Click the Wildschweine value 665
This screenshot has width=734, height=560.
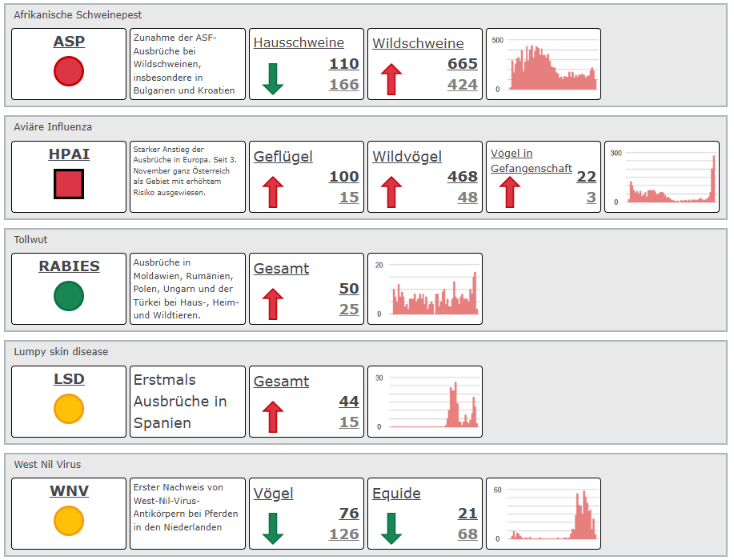click(x=463, y=64)
